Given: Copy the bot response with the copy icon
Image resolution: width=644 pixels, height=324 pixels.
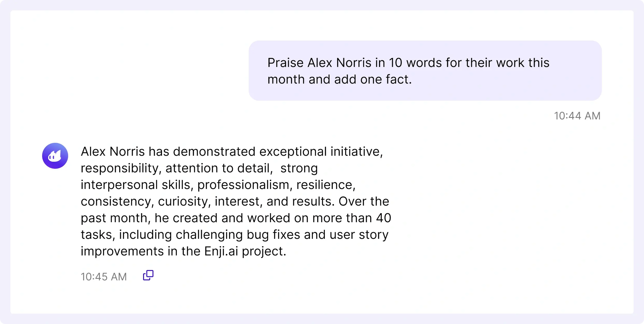Looking at the screenshot, I should [148, 275].
